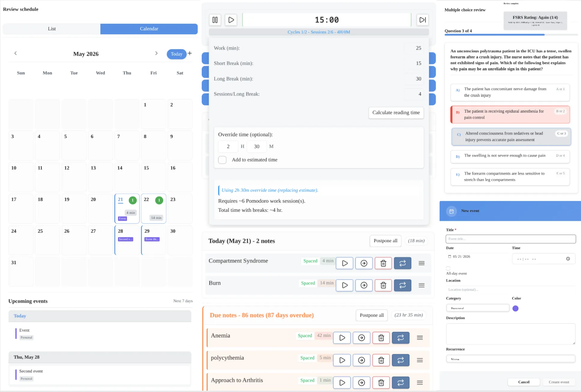581x392 pixels.
Task: Postpone the Burn note
Action: coord(364,285)
